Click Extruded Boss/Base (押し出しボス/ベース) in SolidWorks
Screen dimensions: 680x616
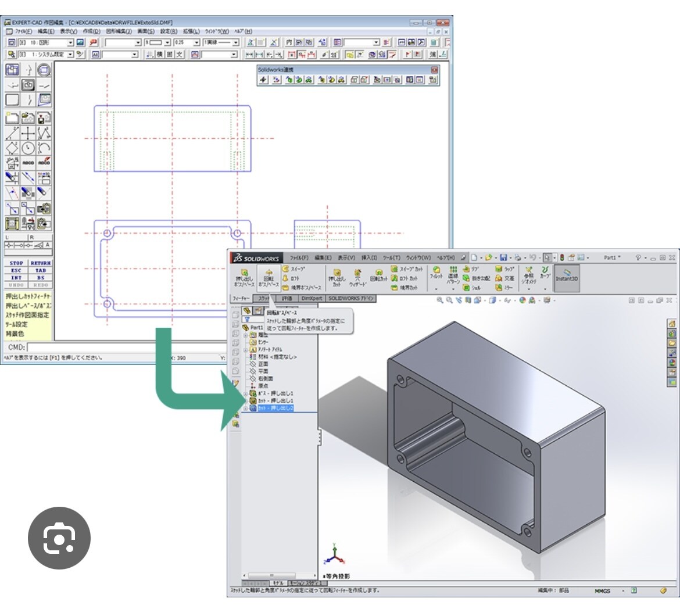[244, 277]
